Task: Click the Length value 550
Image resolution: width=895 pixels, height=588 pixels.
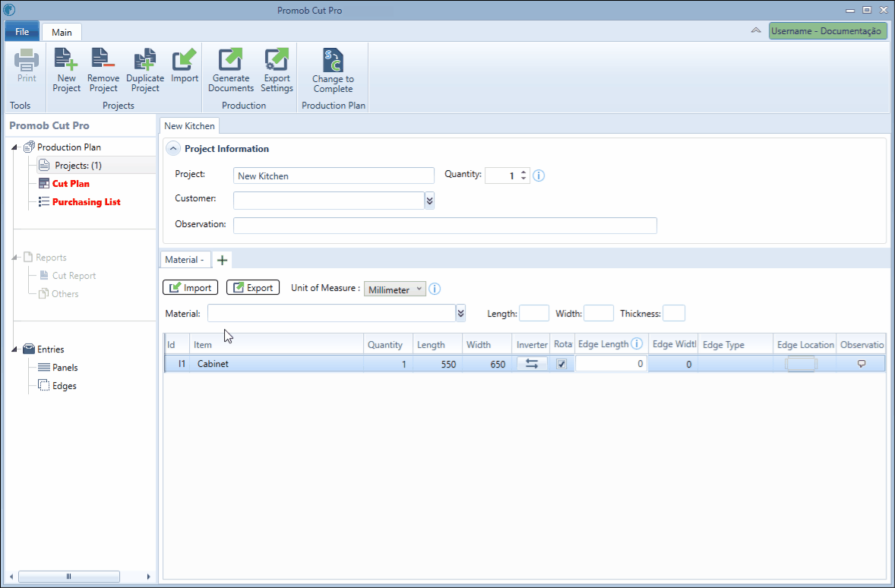Action: [448, 364]
